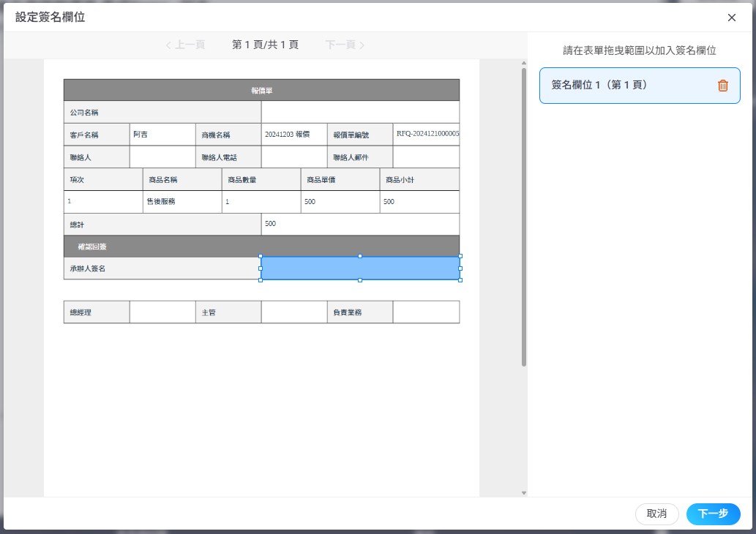Click the blue signature field rectangle
This screenshot has height=534, width=756.
(360, 268)
